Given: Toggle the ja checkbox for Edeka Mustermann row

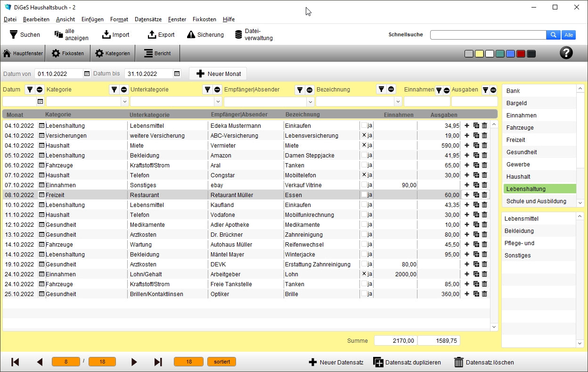Looking at the screenshot, I should 364,126.
